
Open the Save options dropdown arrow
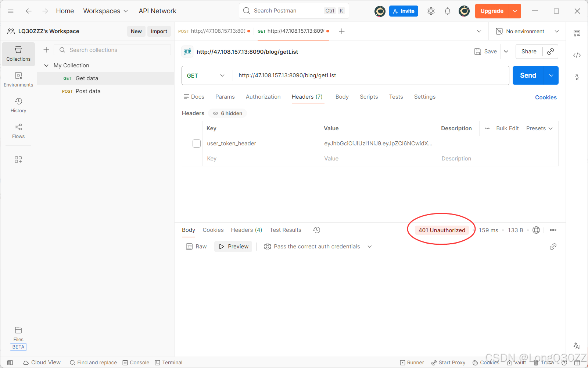[506, 52]
